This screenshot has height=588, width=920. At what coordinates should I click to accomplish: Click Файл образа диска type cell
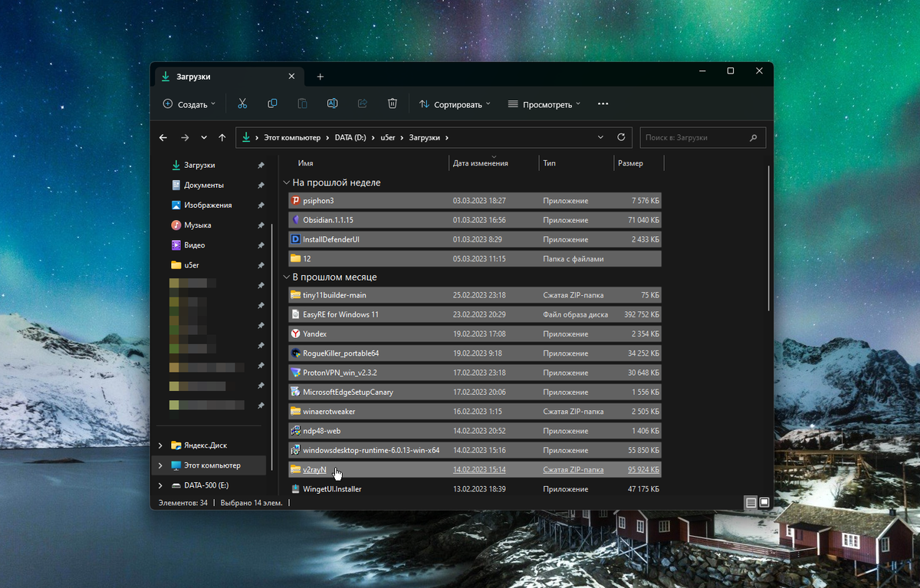coord(576,314)
